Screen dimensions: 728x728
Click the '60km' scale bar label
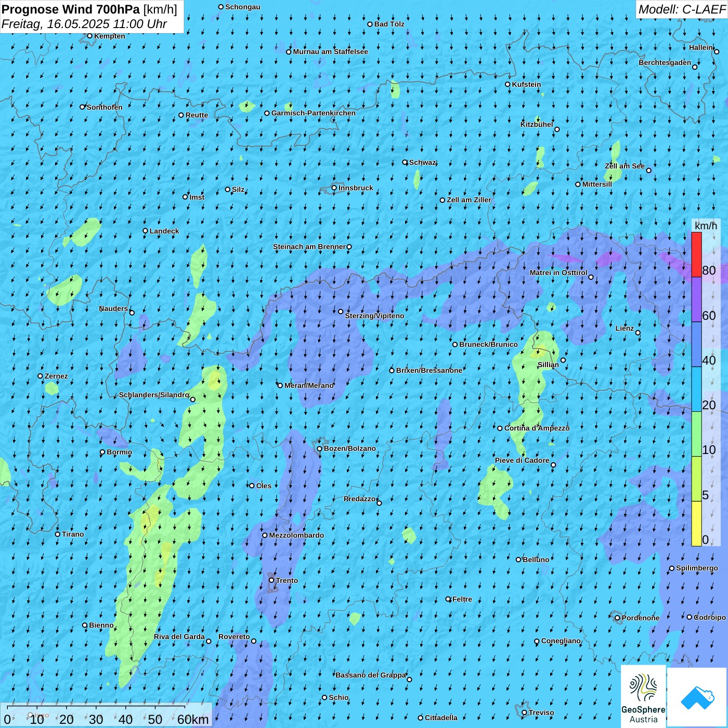tap(193, 719)
